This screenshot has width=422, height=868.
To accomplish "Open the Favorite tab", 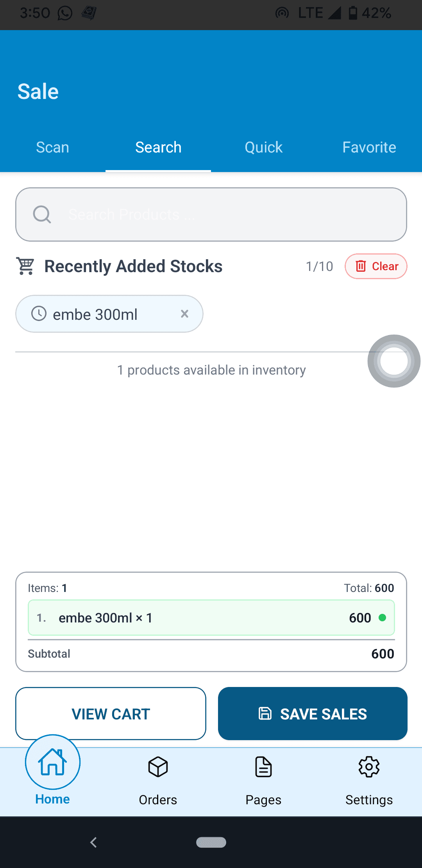I will point(369,147).
